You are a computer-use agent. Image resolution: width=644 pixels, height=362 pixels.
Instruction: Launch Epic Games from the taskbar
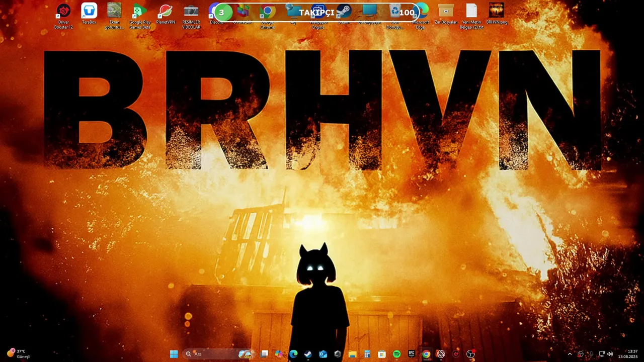pos(411,354)
